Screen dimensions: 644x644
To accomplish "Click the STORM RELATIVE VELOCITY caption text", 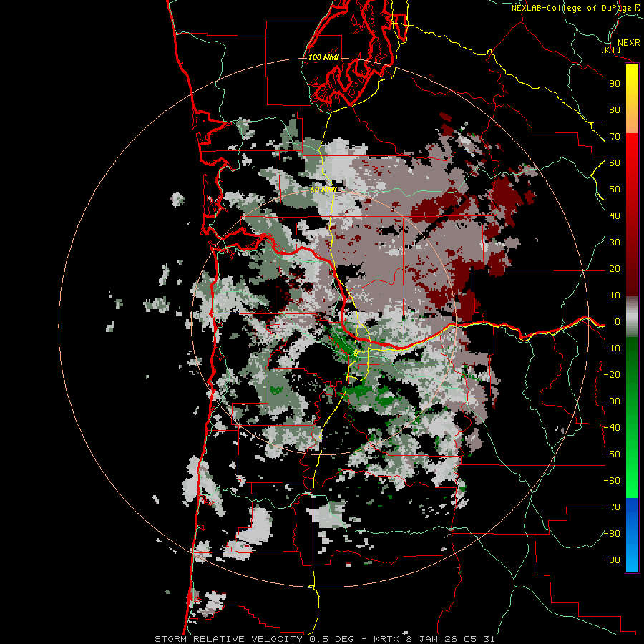I will 228,639.
